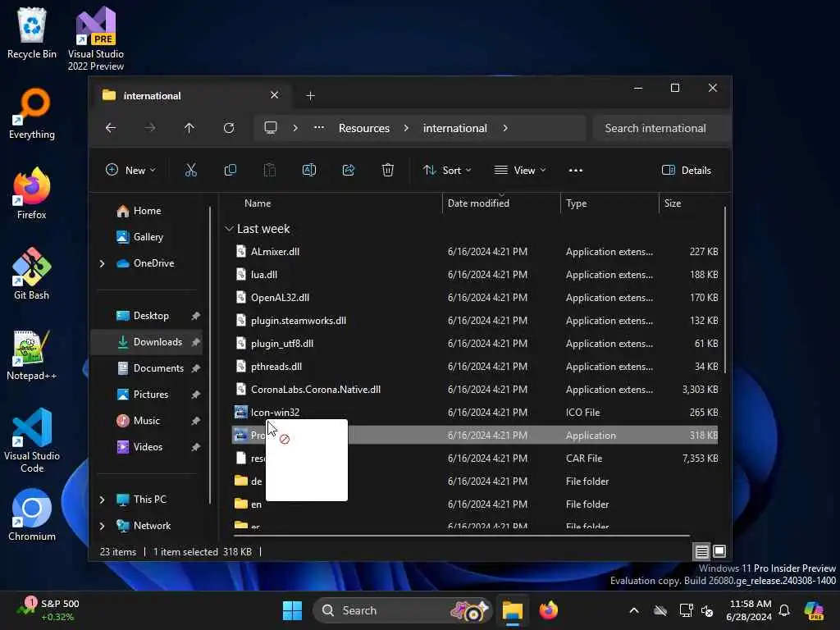Select lua.dll file

475,275
